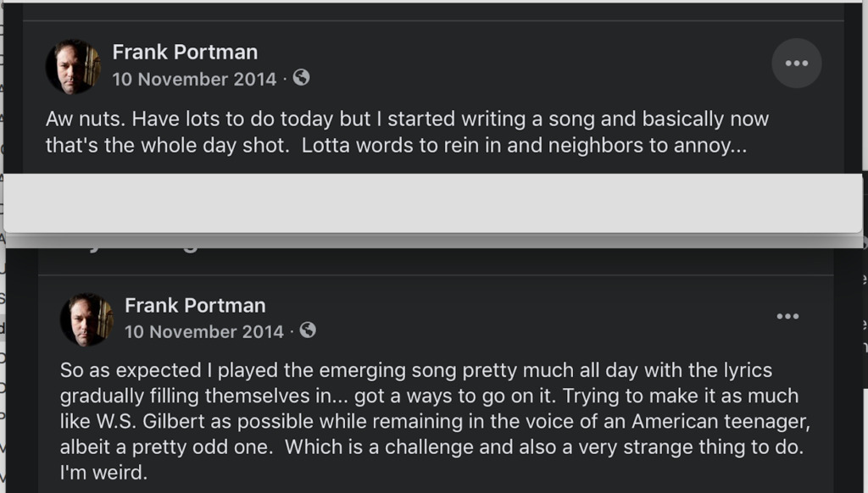The height and width of the screenshot is (493, 868).
Task: Open the top post's 10 November 2014 timestamp
Action: [194, 79]
